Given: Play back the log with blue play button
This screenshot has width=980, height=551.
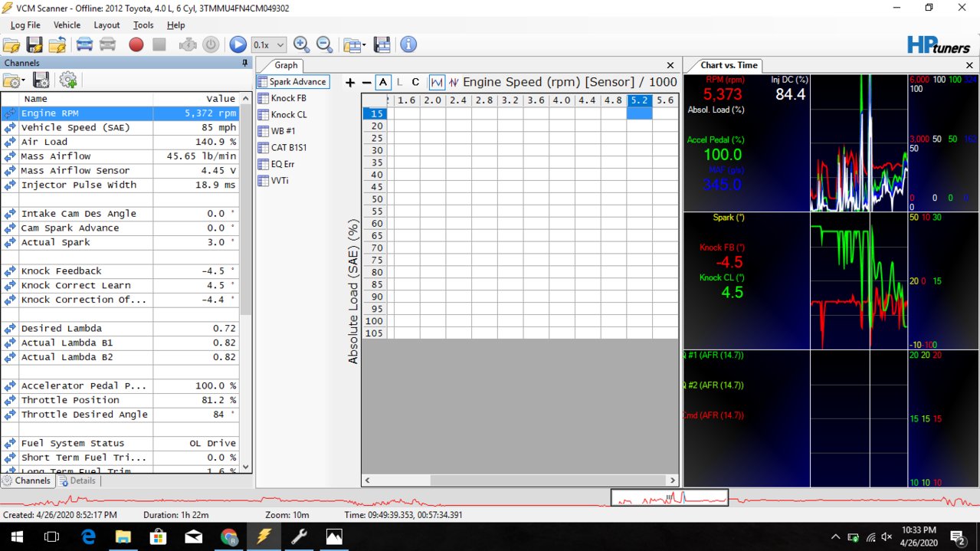Looking at the screenshot, I should tap(238, 44).
